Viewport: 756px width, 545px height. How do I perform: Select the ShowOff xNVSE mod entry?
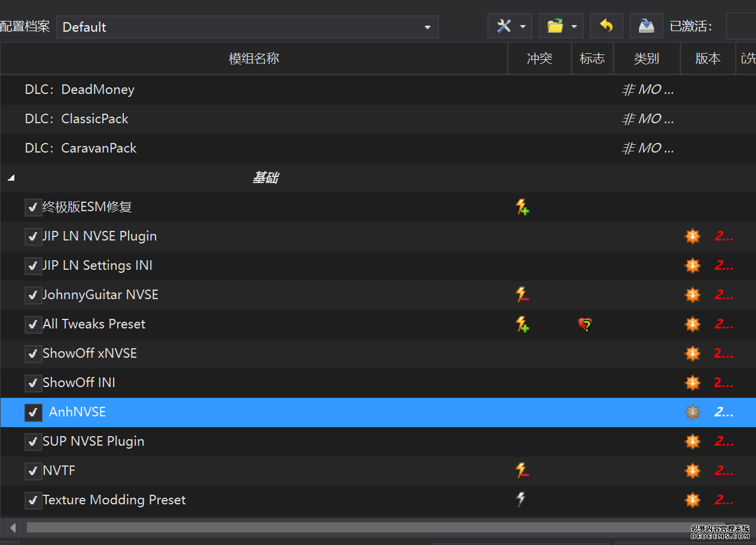[x=90, y=354]
